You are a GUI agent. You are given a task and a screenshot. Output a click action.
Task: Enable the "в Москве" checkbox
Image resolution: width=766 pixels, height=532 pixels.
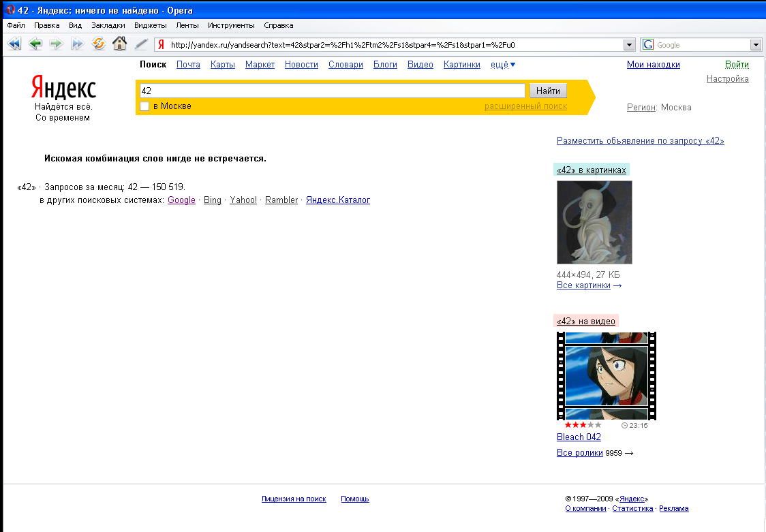tap(144, 106)
